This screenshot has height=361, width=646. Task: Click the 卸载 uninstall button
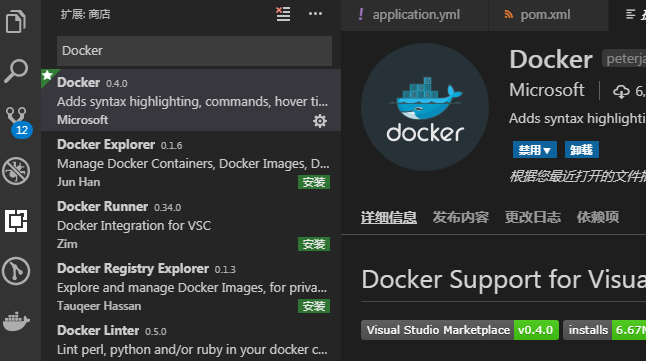pos(581,150)
